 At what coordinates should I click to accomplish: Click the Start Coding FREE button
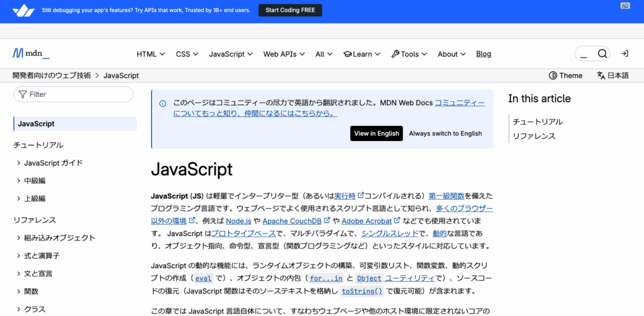pos(290,10)
